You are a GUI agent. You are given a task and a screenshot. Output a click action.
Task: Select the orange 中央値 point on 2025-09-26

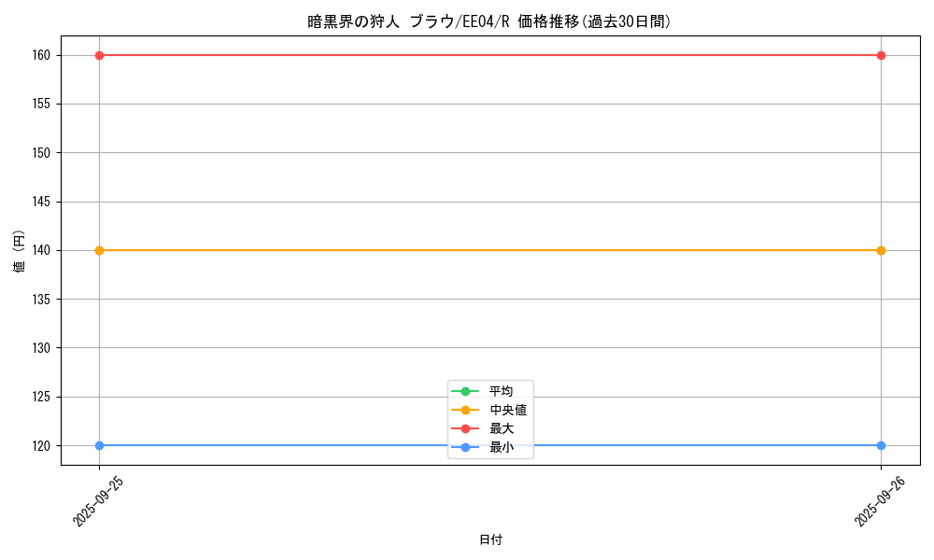tap(881, 250)
